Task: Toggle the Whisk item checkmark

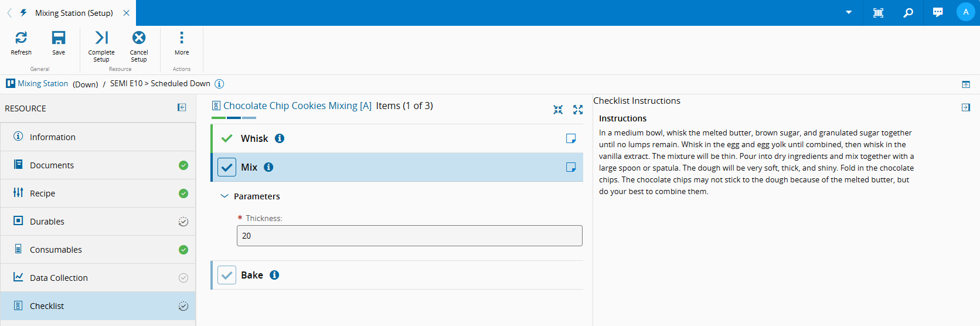Action: [x=227, y=138]
